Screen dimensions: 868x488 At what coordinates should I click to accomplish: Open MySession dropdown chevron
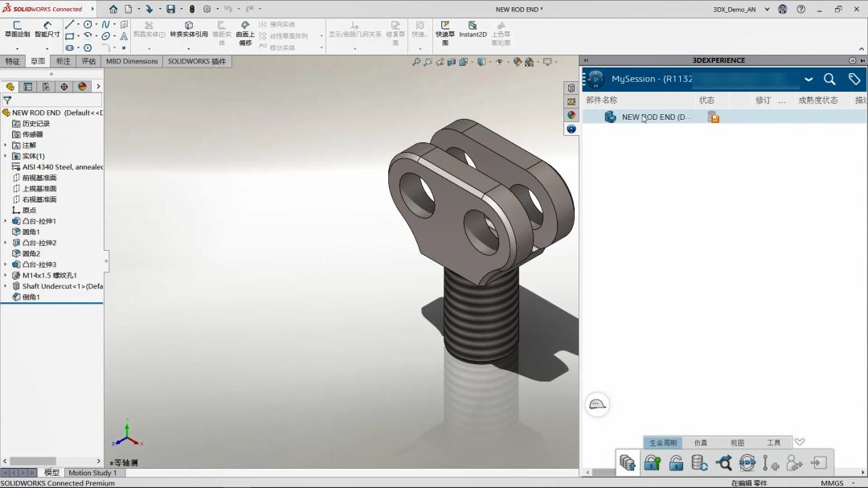pyautogui.click(x=809, y=80)
